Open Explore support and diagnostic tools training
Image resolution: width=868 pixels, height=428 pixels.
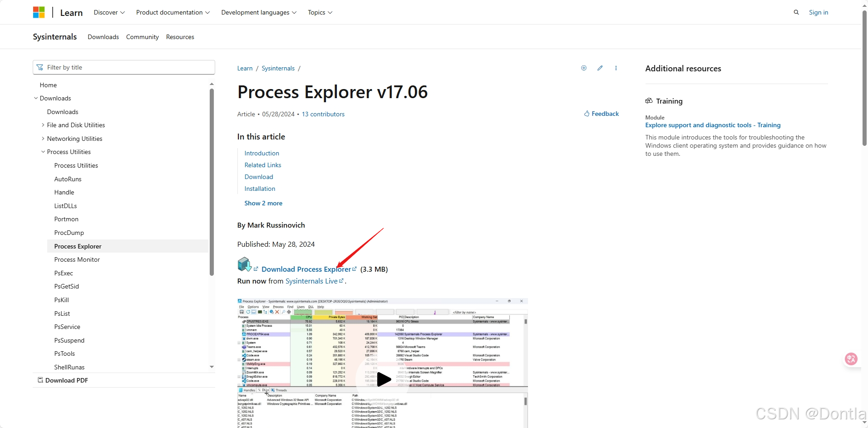713,125
